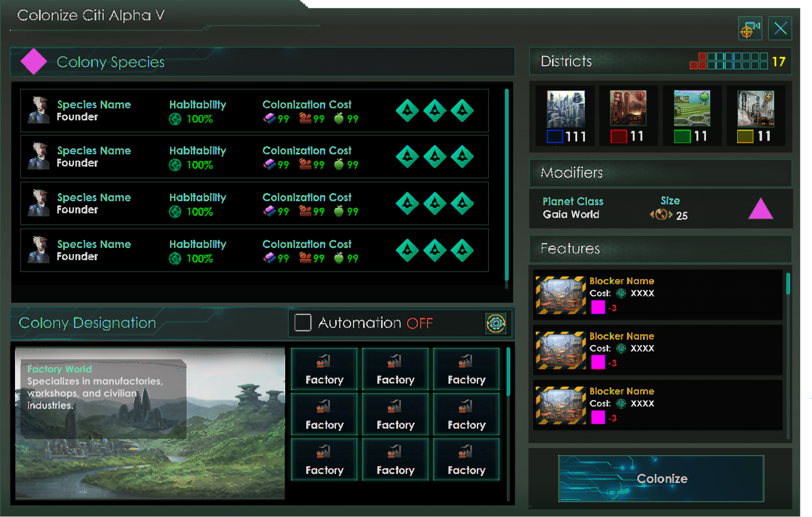Image resolution: width=812 pixels, height=517 pixels.
Task: Expand the pink triangle in Modifiers
Action: point(760,209)
